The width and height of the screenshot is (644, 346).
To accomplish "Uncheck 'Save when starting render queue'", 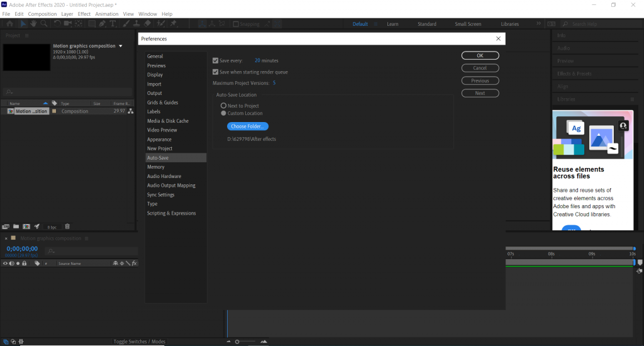I will (216, 72).
